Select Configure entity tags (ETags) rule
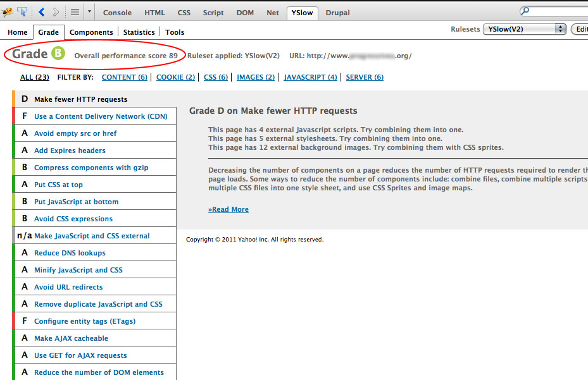 pos(84,321)
